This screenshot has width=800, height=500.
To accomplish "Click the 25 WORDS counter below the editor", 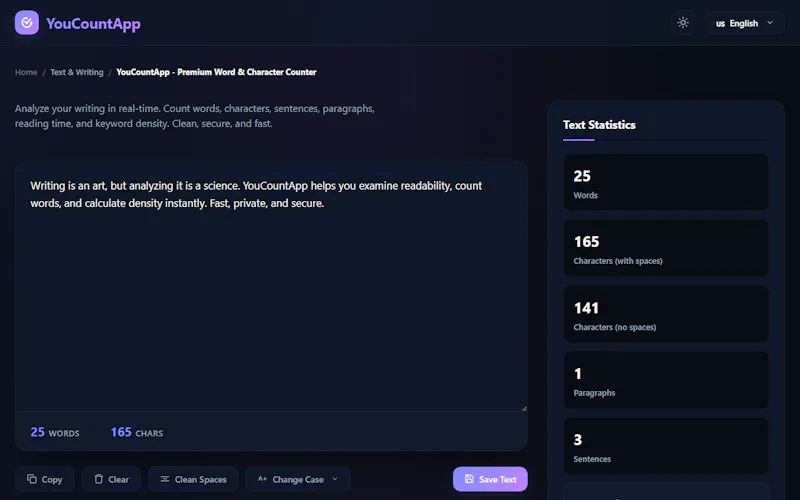I will point(55,432).
